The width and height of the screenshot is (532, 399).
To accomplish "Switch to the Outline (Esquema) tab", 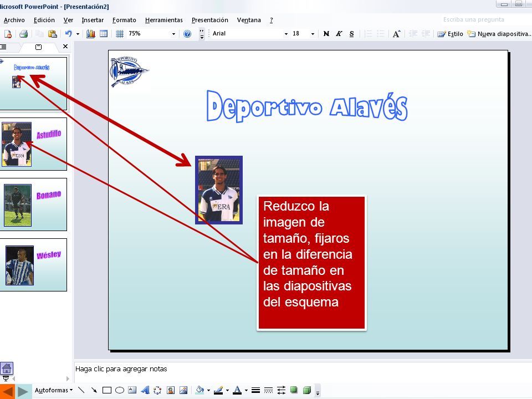I will click(4, 47).
